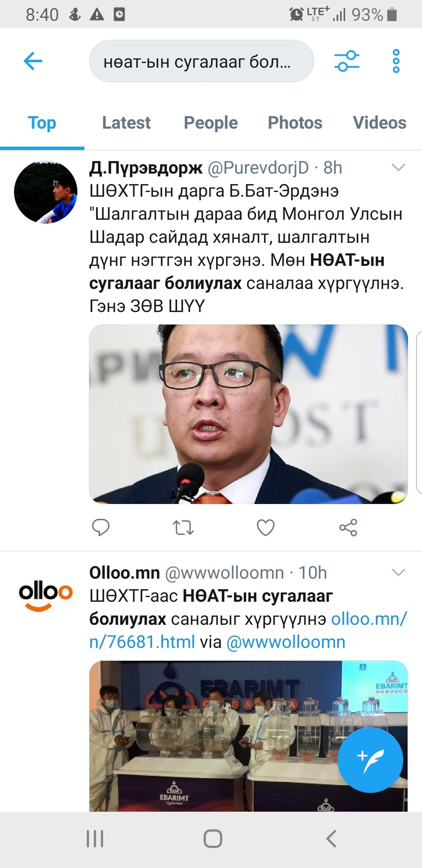Image resolution: width=422 pixels, height=868 pixels.
Task: Switch to the People tab
Action: click(x=211, y=122)
